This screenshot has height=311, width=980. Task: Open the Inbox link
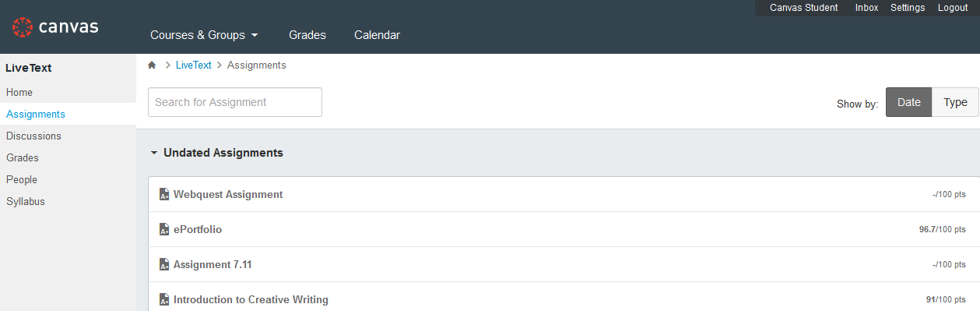click(x=866, y=8)
